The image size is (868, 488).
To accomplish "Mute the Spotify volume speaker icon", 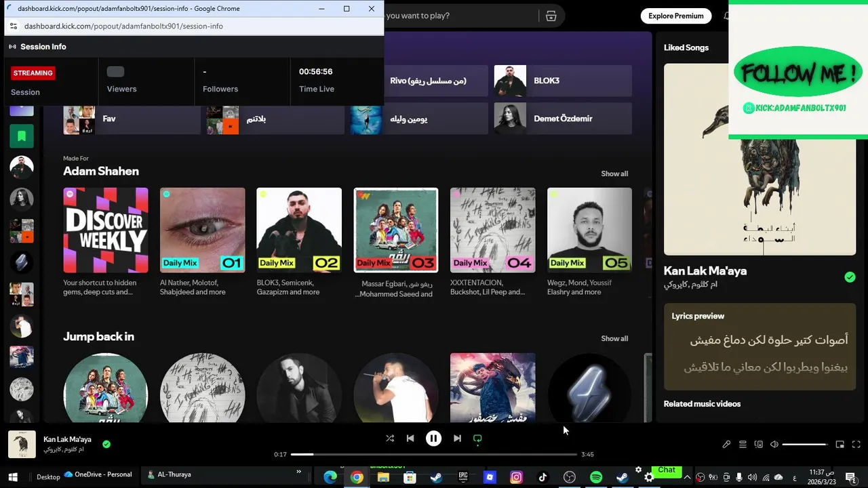I will (774, 445).
